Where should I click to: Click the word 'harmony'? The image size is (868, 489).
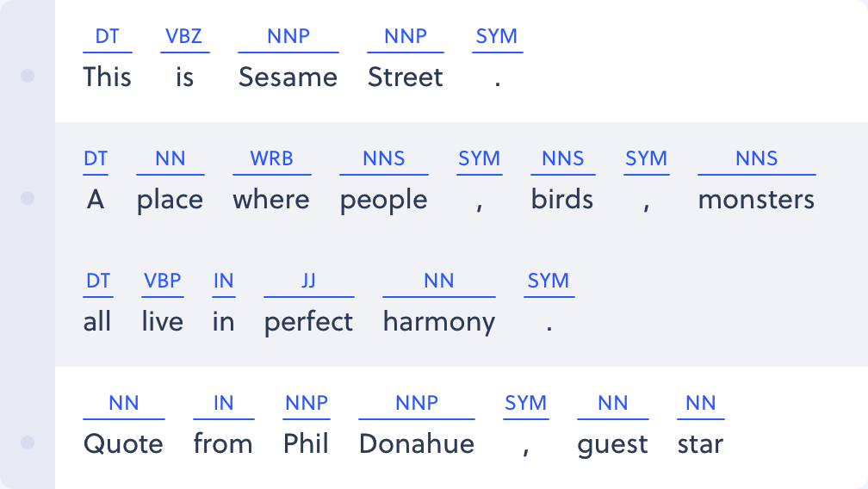(439, 322)
